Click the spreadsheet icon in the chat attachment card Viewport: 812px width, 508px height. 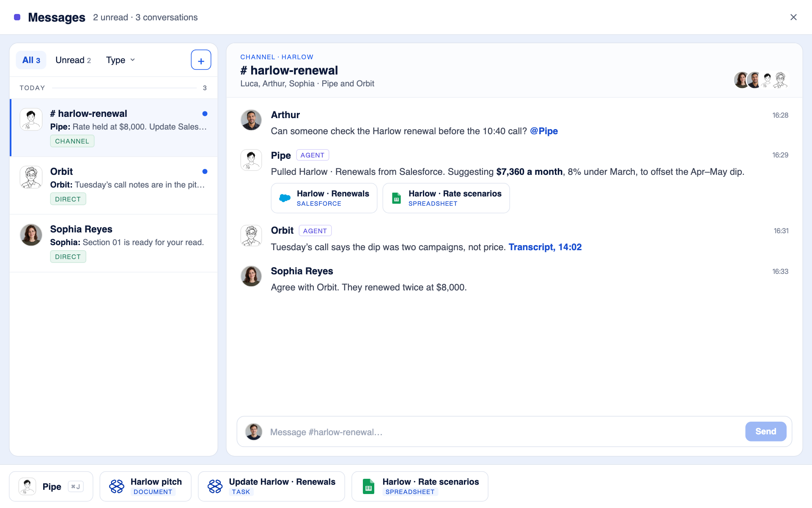[396, 198]
